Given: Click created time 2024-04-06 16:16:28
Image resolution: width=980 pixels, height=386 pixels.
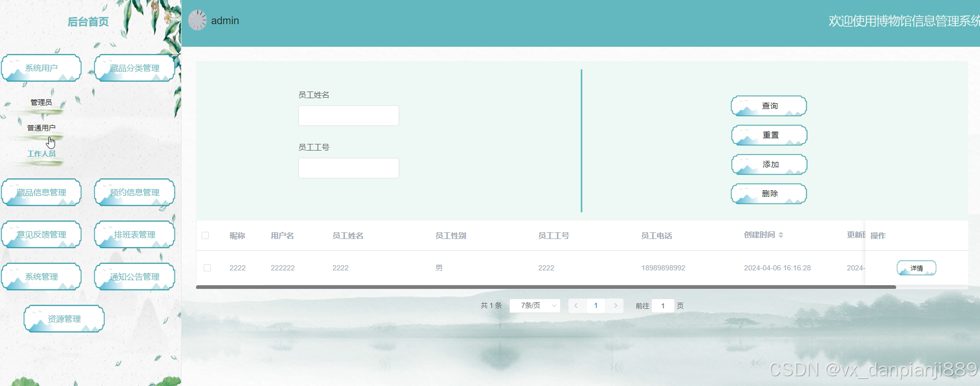Looking at the screenshot, I should click(x=777, y=268).
